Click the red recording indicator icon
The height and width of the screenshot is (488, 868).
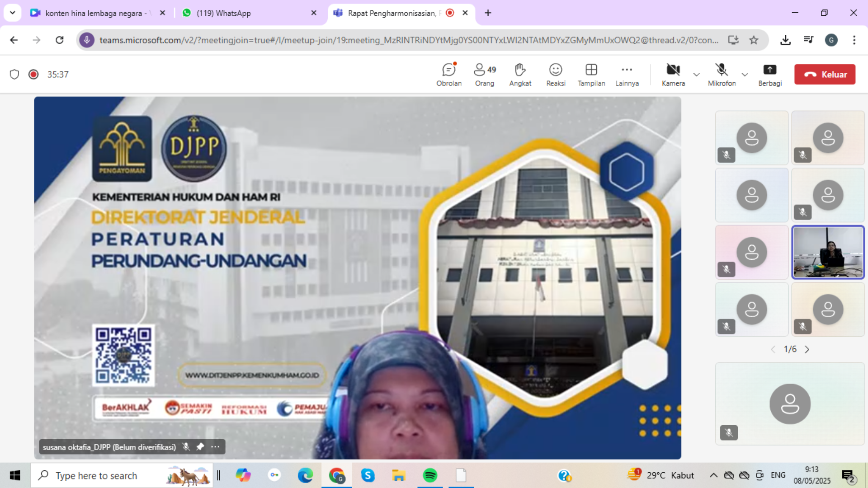pyautogui.click(x=33, y=74)
